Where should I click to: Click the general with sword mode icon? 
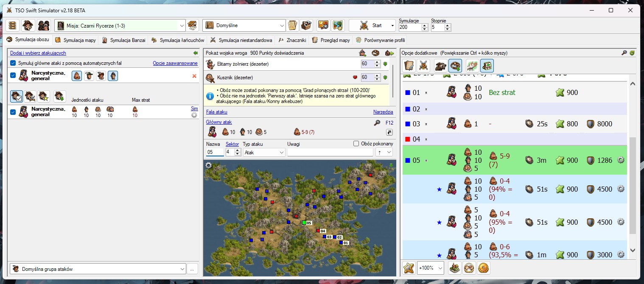tap(30, 96)
